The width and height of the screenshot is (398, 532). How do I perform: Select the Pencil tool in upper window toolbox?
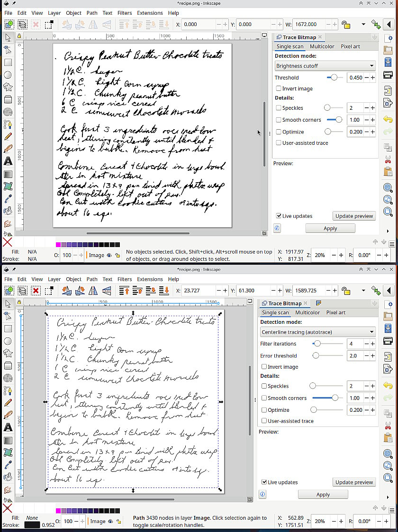coord(8,137)
